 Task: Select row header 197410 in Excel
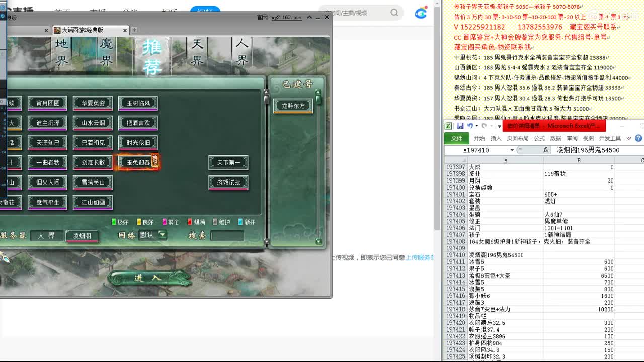point(456,255)
